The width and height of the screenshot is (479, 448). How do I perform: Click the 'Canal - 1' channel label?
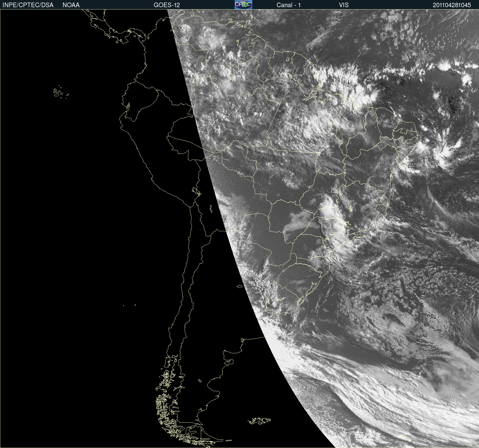pyautogui.click(x=289, y=5)
